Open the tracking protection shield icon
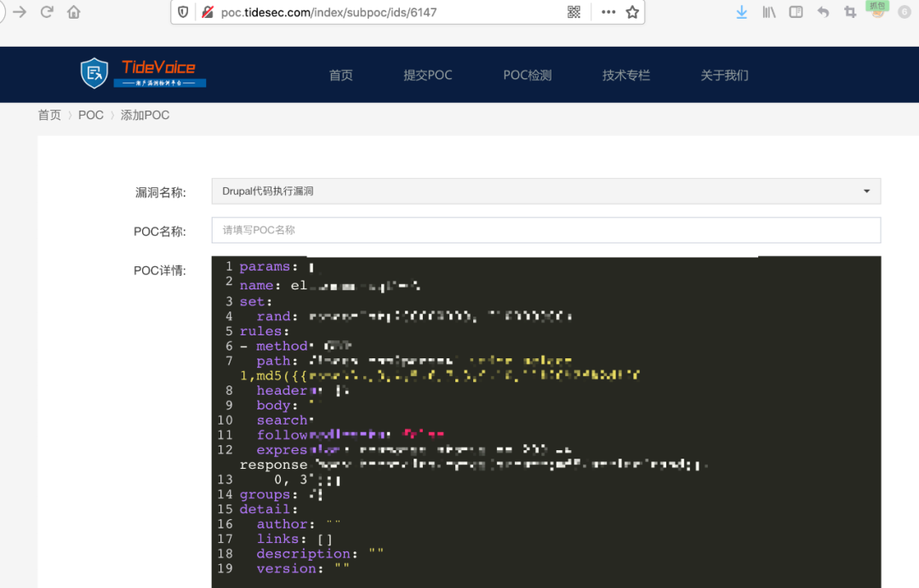 pyautogui.click(x=184, y=12)
